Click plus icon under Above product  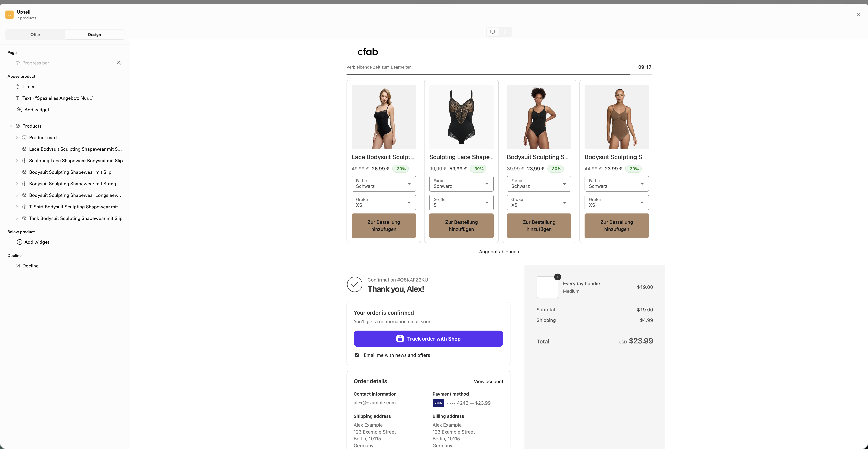tap(19, 110)
